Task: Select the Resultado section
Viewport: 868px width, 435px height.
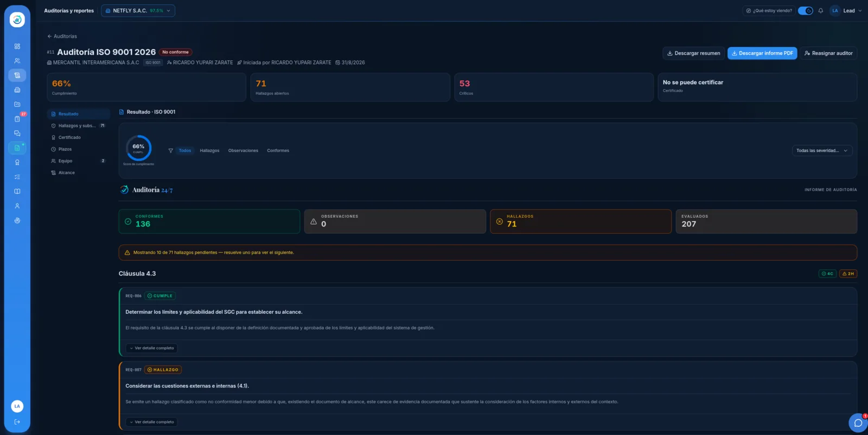Action: coord(78,114)
